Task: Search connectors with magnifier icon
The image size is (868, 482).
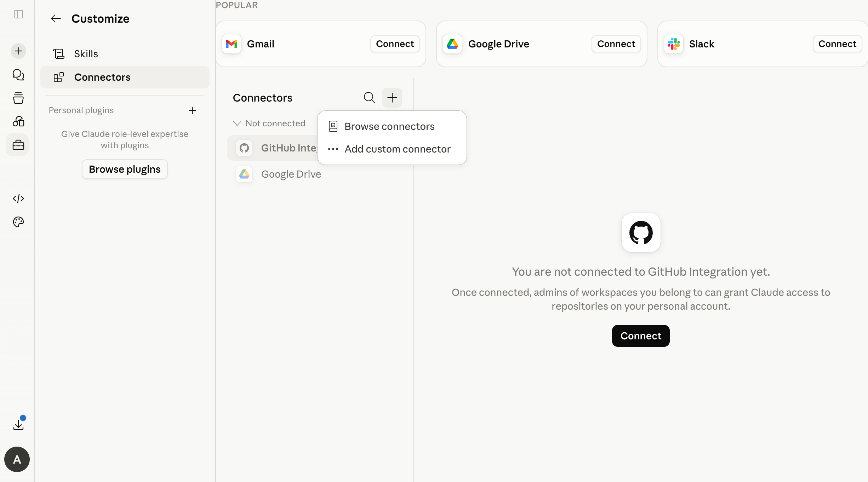Action: [369, 98]
